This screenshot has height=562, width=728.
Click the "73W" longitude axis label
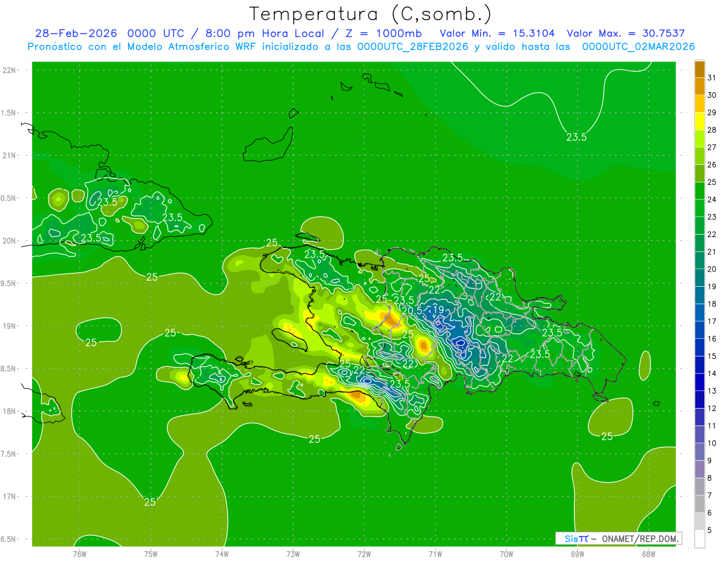293,554
